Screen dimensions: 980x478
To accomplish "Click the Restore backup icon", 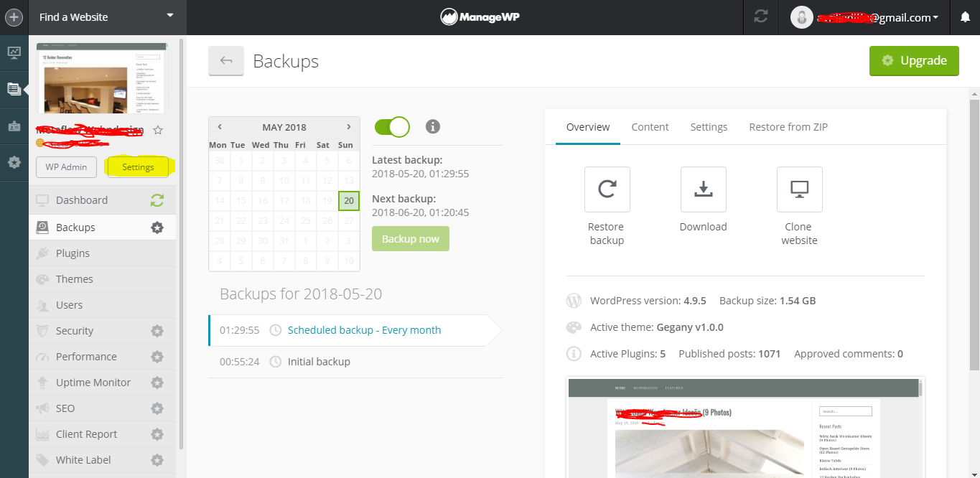I will 607,189.
